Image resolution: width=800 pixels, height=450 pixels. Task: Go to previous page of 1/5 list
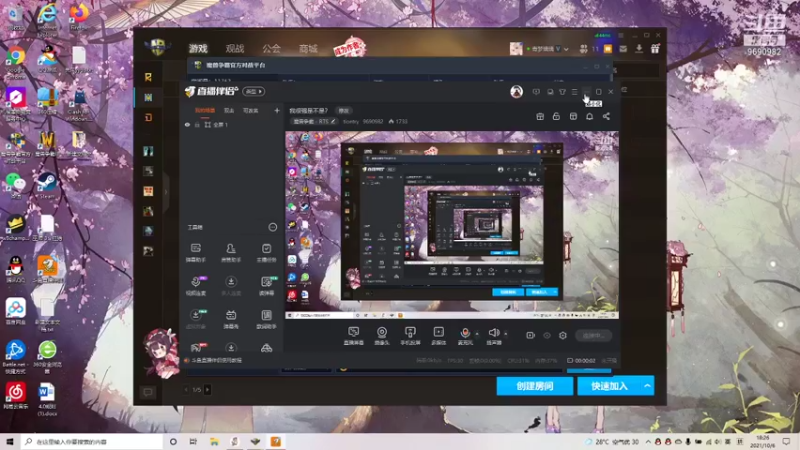[x=186, y=390]
